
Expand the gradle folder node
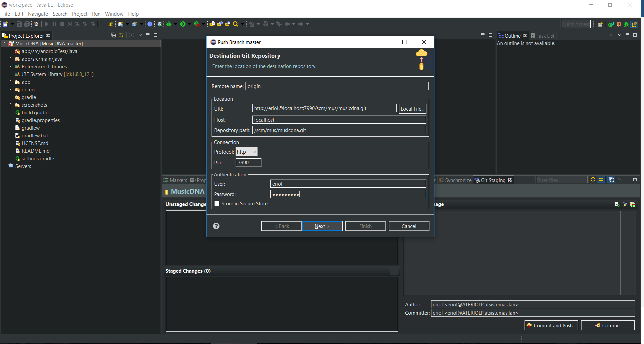click(10, 97)
